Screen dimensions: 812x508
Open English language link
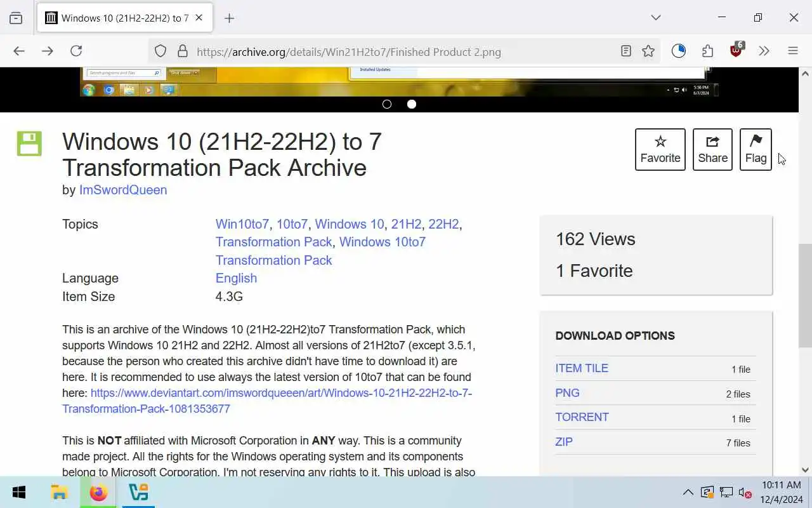(236, 278)
